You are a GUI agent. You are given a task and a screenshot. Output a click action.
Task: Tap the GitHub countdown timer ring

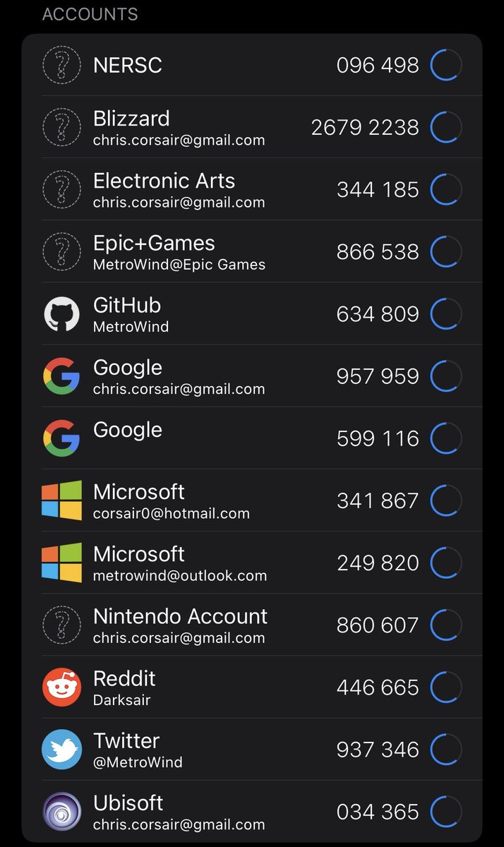pyautogui.click(x=446, y=314)
